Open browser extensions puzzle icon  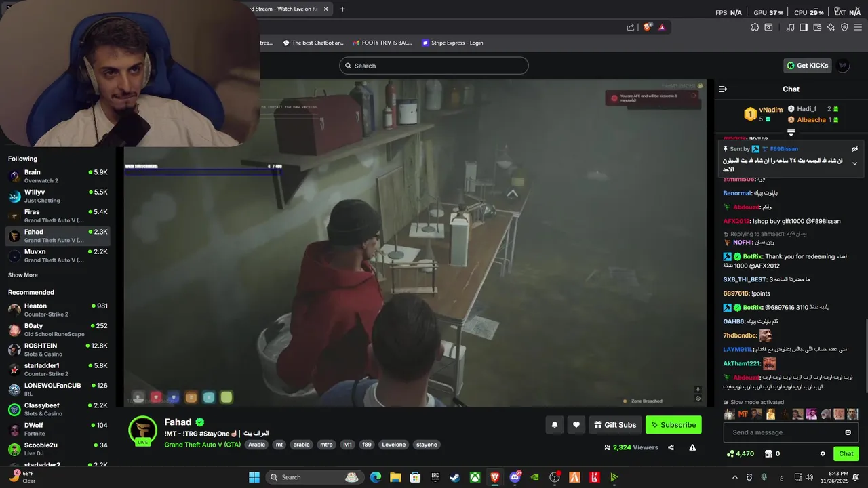pos(755,27)
